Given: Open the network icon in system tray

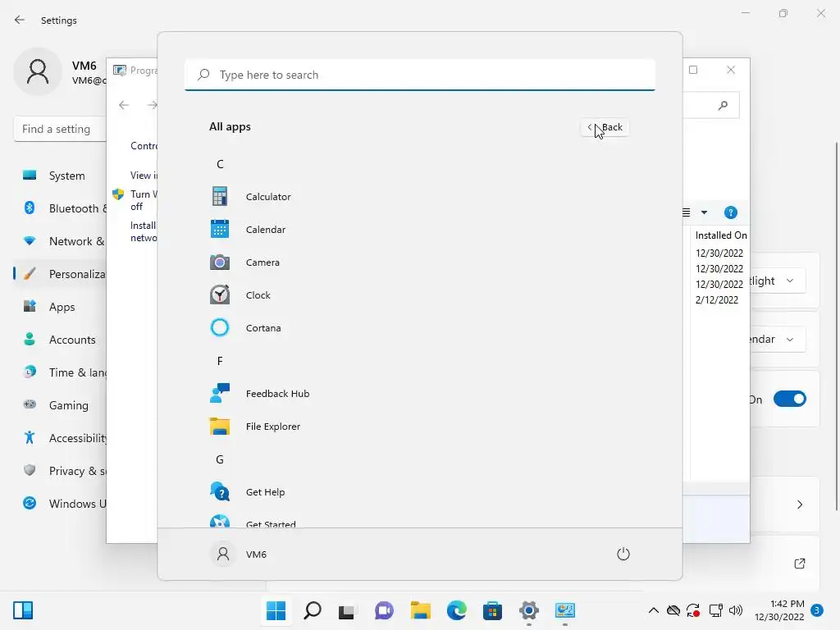Looking at the screenshot, I should pyautogui.click(x=715, y=610).
